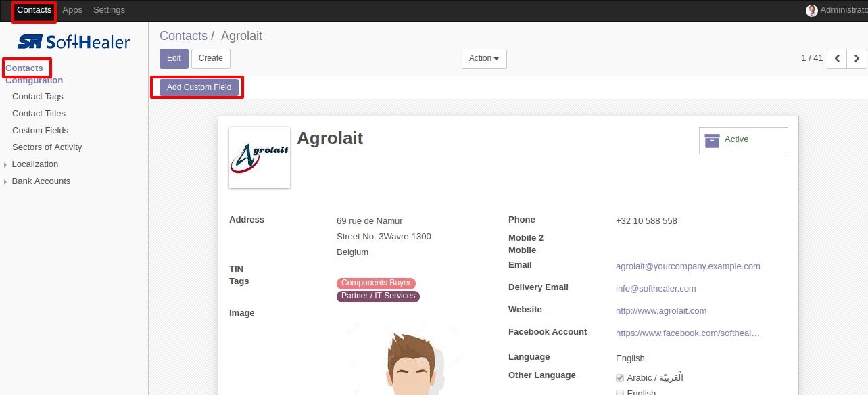This screenshot has width=868, height=395.
Task: Go to previous record arrow
Action: point(837,59)
